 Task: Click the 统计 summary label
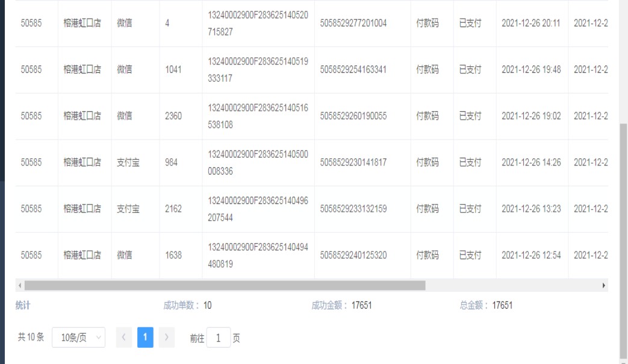pyautogui.click(x=23, y=306)
